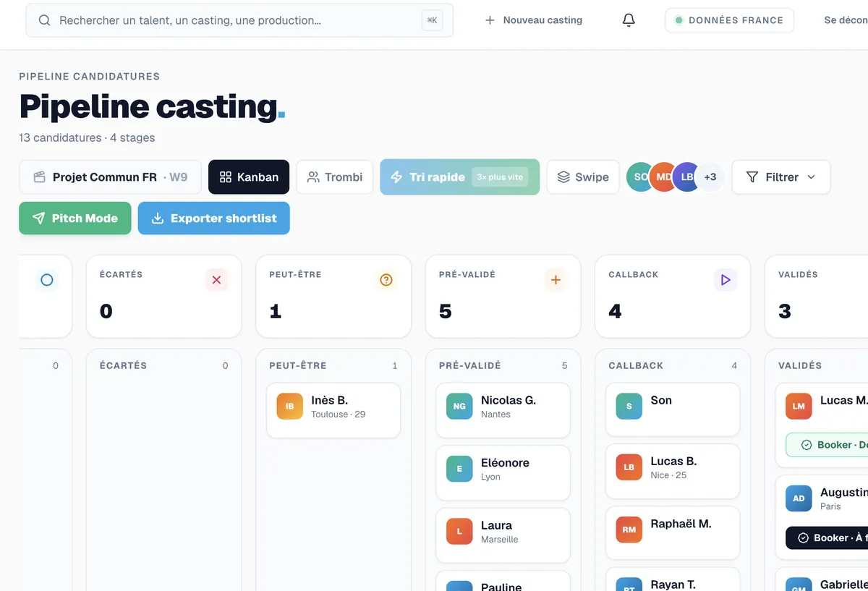Open Projet Commun FR project selector
The image size is (868, 591).
tap(110, 177)
